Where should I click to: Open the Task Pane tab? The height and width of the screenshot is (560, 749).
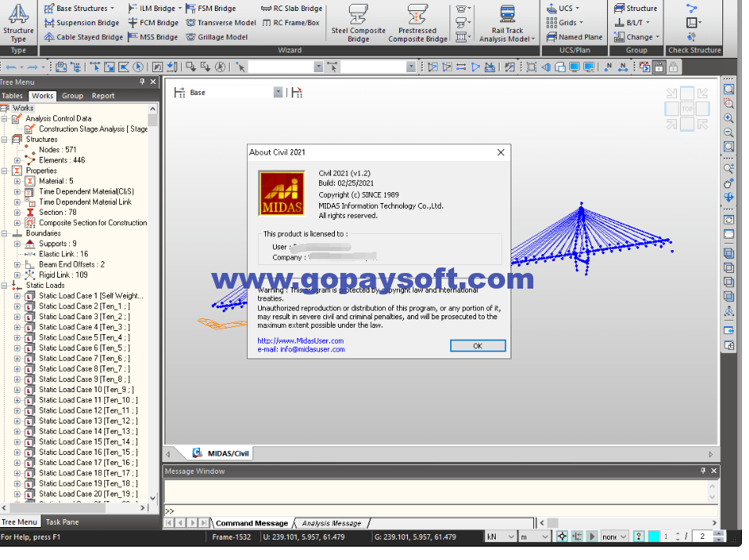tap(62, 522)
